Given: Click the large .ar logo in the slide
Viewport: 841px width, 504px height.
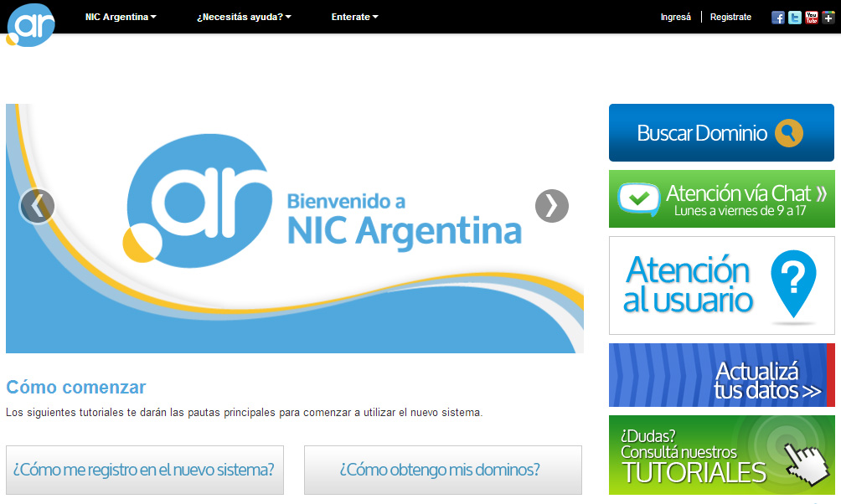Looking at the screenshot, I should click(198, 201).
